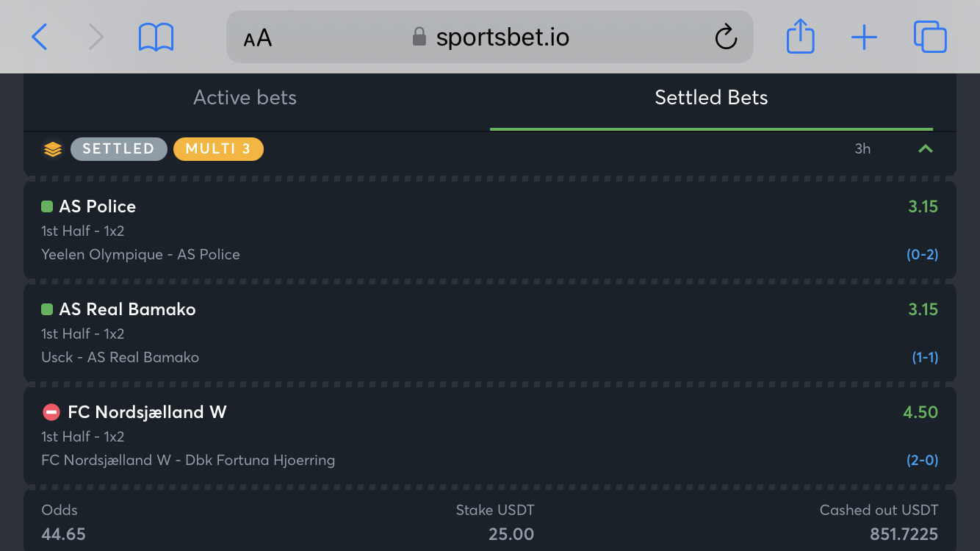Tap the Safari forward arrow
This screenshot has height=551, width=980.
click(x=96, y=37)
